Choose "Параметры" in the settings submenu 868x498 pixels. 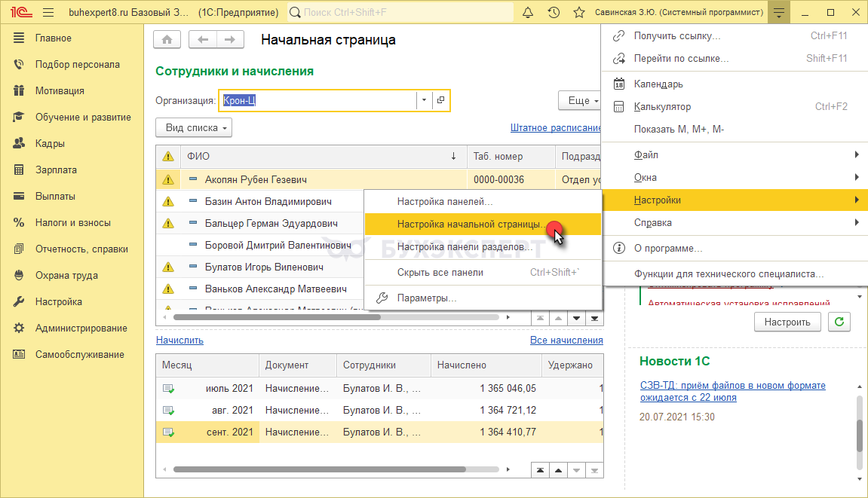(426, 298)
